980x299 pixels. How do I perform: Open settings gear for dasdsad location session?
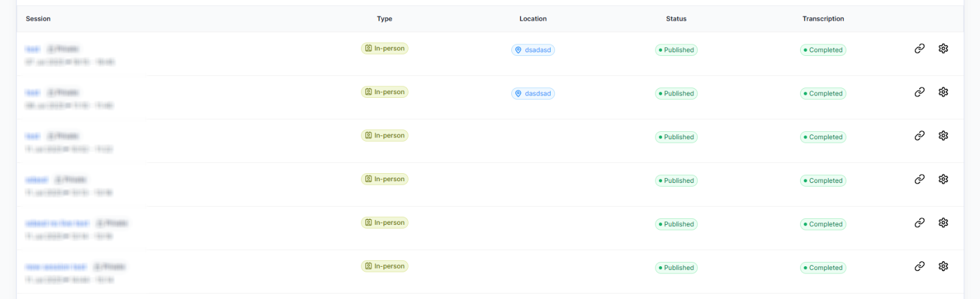click(x=943, y=92)
